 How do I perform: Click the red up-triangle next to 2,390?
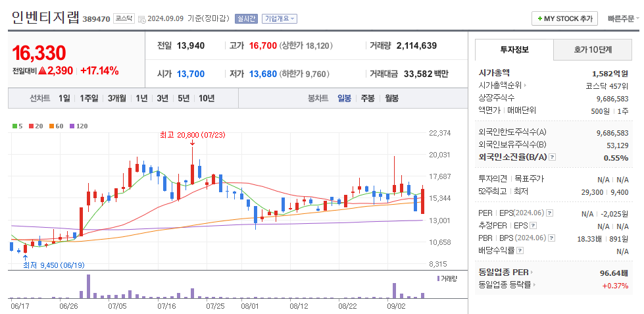[42, 70]
